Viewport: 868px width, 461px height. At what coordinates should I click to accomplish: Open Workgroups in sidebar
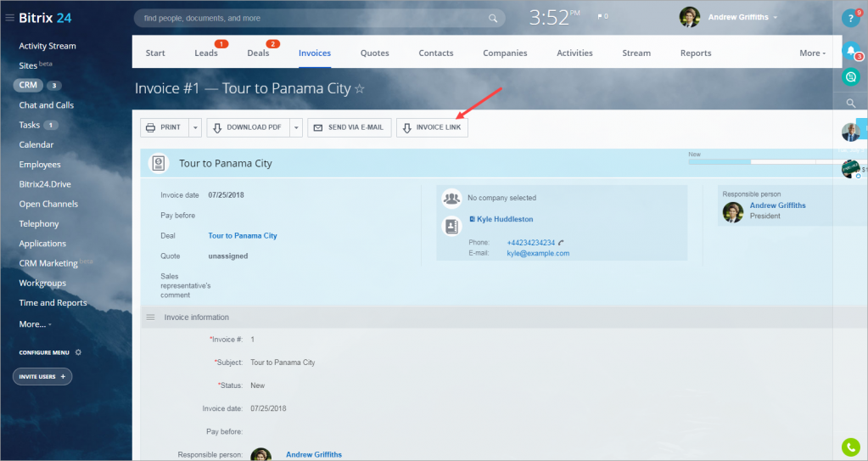coord(42,284)
